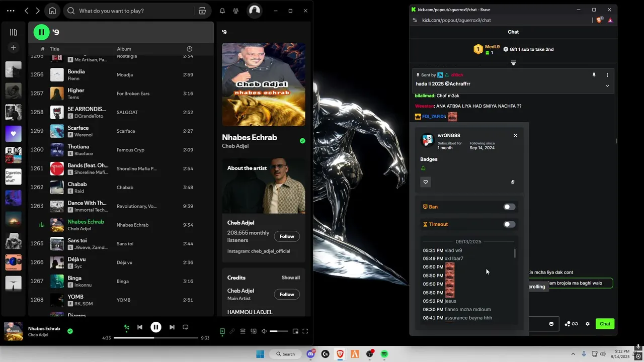644x362 pixels.
Task: Open Windows Start menu
Action: [260, 354]
